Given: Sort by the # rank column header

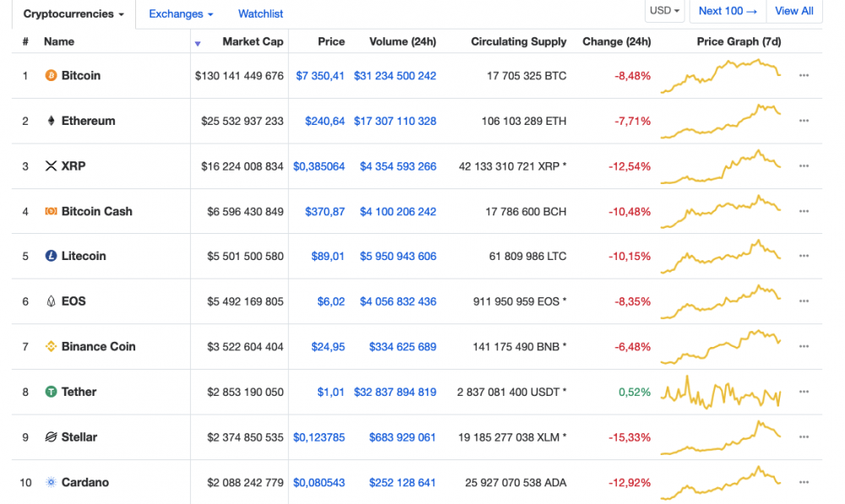Looking at the screenshot, I should pyautogui.click(x=25, y=41).
